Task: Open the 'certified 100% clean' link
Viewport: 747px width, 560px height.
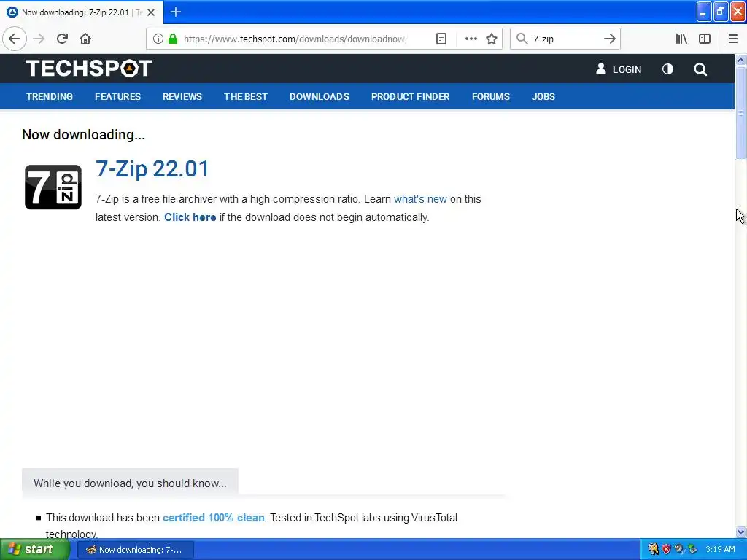Action: tap(214, 518)
